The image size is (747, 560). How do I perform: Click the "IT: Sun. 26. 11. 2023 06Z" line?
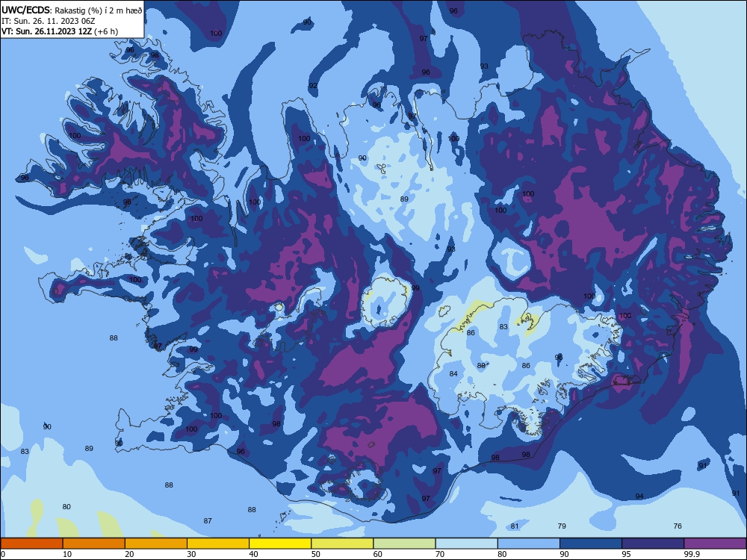click(49, 21)
